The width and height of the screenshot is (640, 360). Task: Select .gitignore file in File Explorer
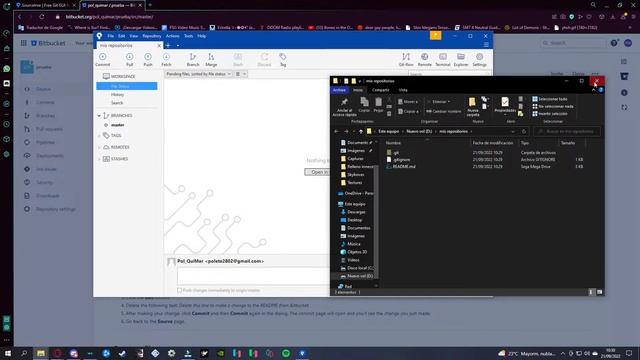click(398, 160)
